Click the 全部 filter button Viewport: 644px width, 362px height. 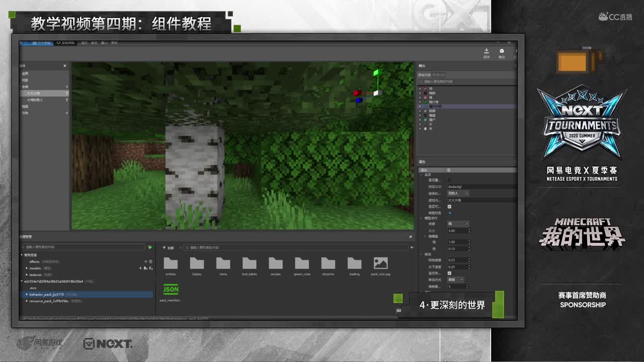(x=169, y=248)
